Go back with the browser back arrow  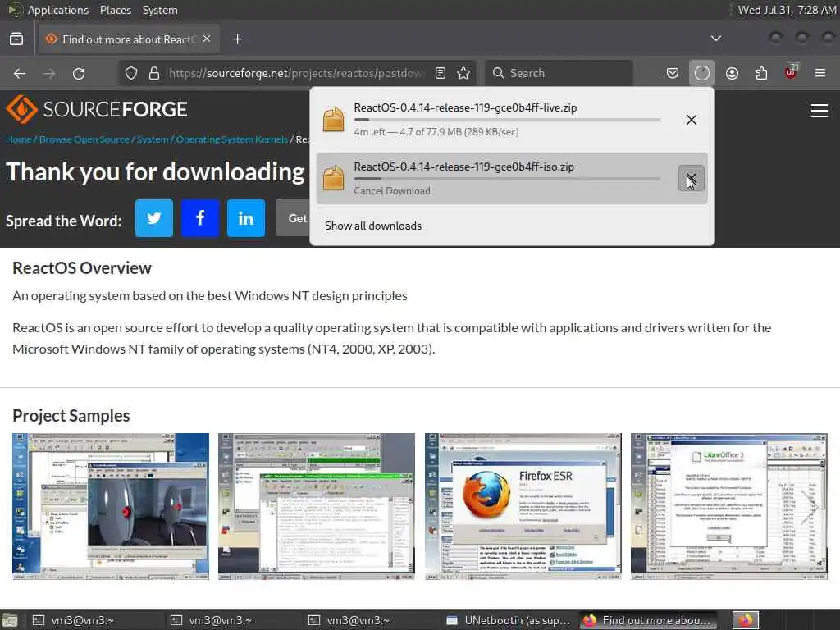20,73
